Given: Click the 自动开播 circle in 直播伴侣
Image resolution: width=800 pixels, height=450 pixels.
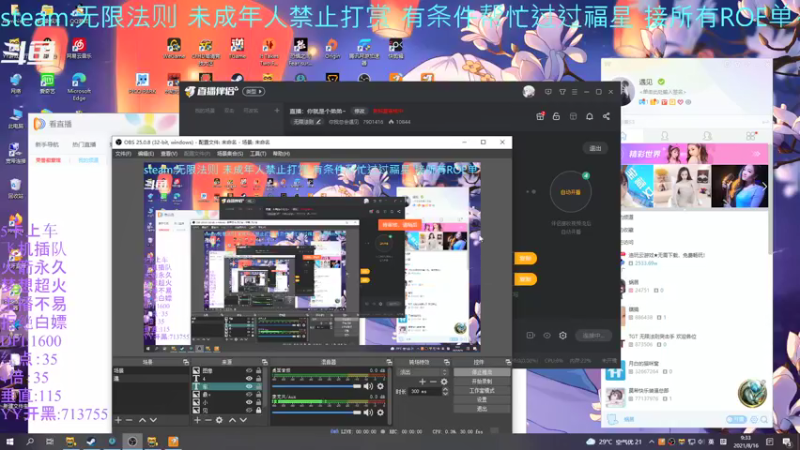Looking at the screenshot, I should (570, 192).
